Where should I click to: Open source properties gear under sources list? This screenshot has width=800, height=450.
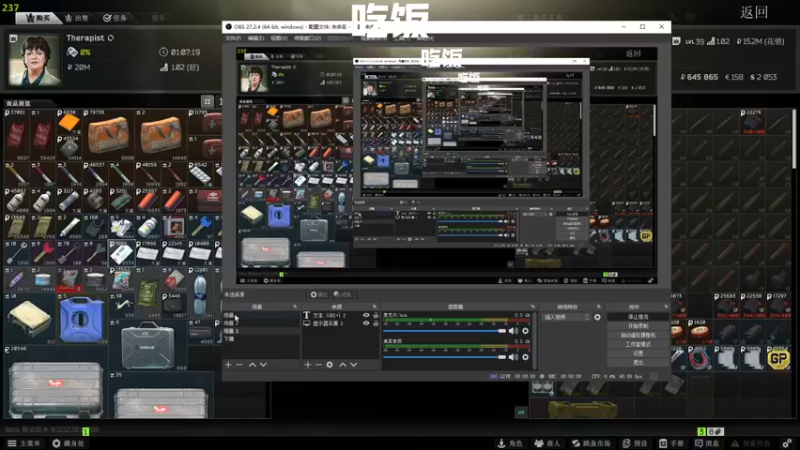pos(330,364)
